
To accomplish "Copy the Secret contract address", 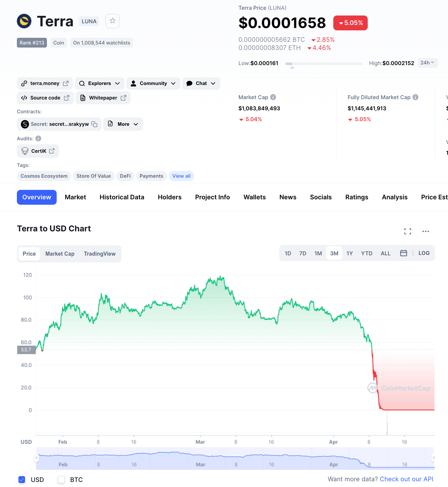I will tap(94, 124).
